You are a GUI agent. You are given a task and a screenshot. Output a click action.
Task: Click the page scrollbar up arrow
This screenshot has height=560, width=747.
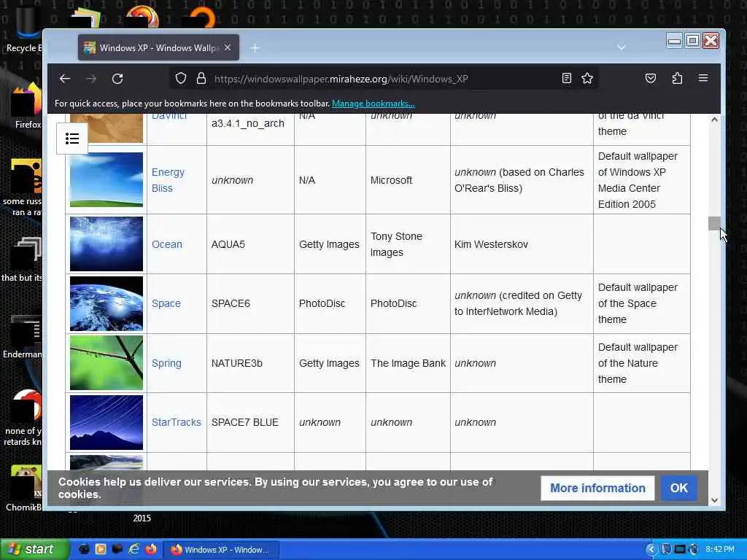[714, 120]
